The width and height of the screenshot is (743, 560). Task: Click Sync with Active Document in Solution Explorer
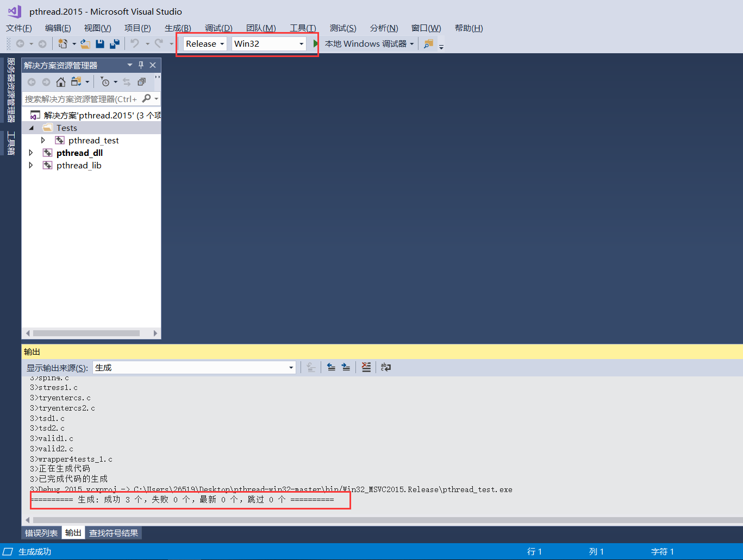coord(126,82)
